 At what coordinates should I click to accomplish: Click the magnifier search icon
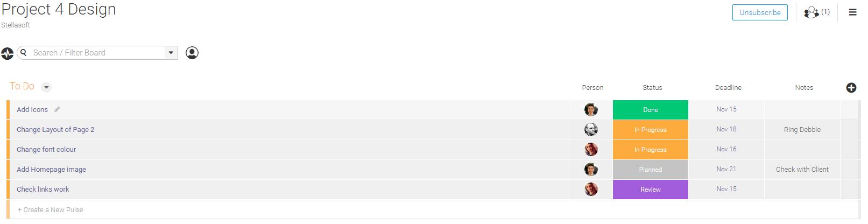pos(24,53)
